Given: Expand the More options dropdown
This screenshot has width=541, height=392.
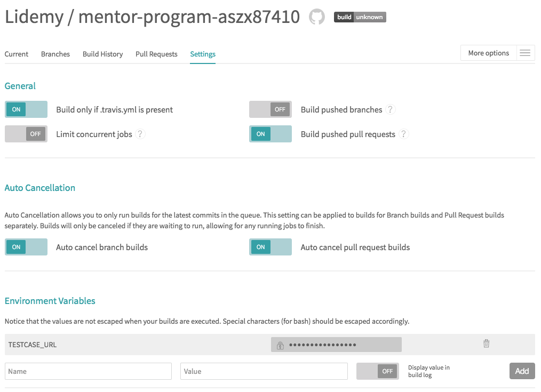Looking at the screenshot, I should [489, 53].
